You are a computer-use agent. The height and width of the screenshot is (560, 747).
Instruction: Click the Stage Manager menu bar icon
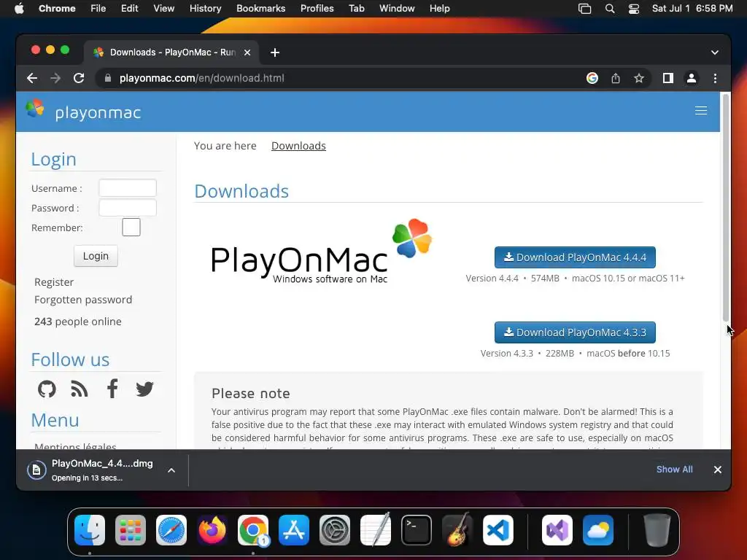[x=584, y=9]
